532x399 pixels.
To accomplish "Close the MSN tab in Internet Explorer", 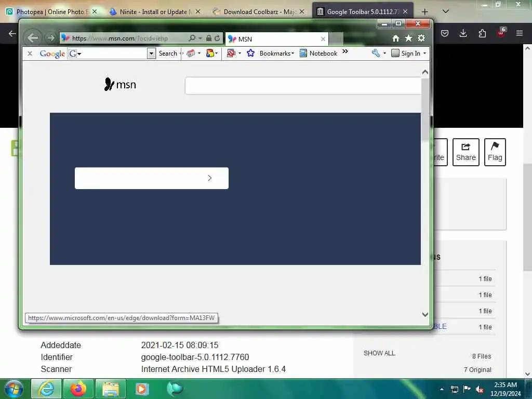I will click(323, 39).
